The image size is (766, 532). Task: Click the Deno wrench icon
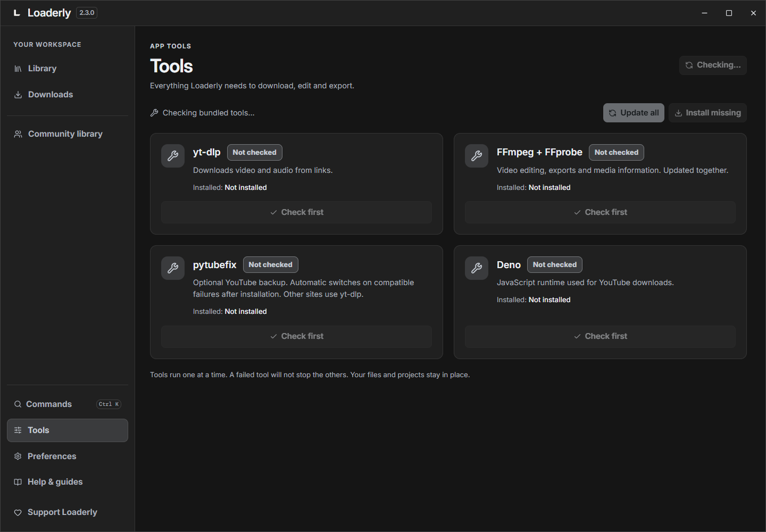tap(477, 268)
